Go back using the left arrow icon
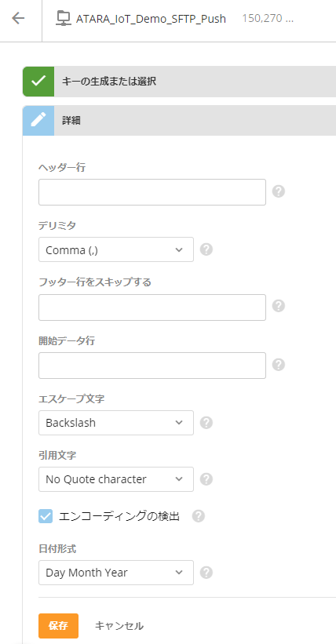This screenshot has height=644, width=336. (x=18, y=18)
